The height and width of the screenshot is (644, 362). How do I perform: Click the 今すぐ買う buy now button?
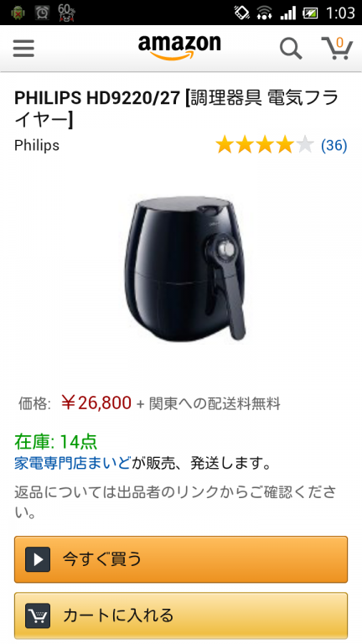(181, 559)
